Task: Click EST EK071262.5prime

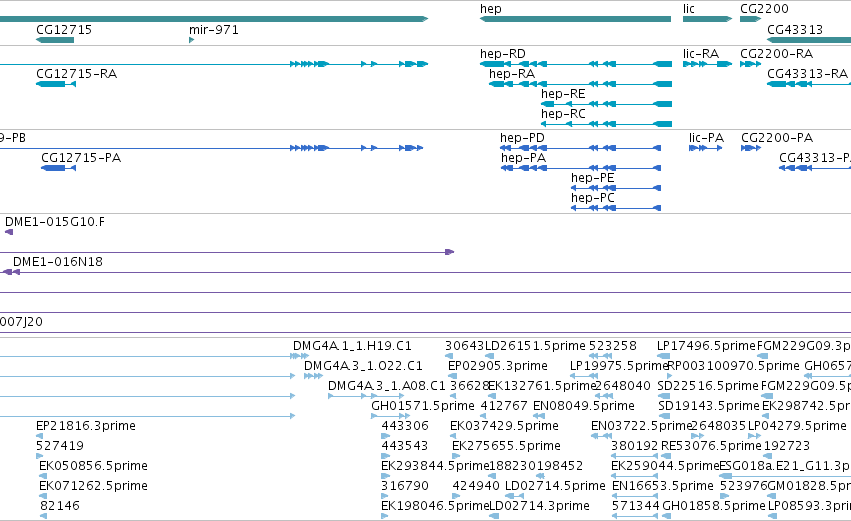Action: (93, 486)
